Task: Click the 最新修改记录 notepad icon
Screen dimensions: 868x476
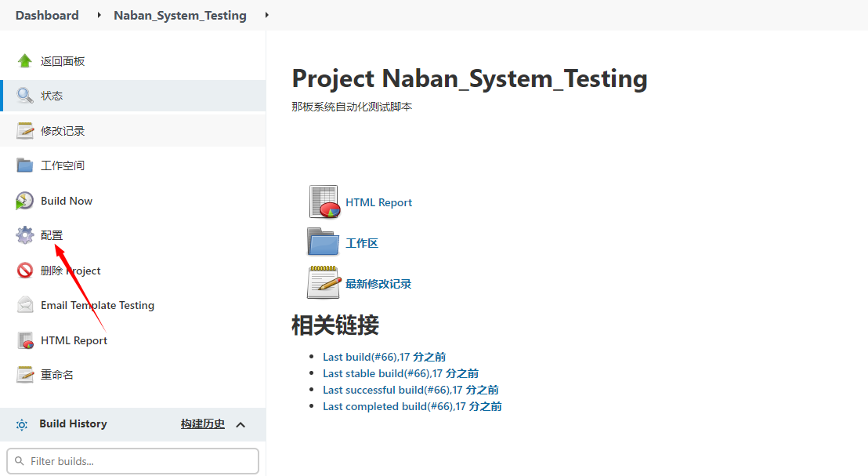Action: pos(324,282)
